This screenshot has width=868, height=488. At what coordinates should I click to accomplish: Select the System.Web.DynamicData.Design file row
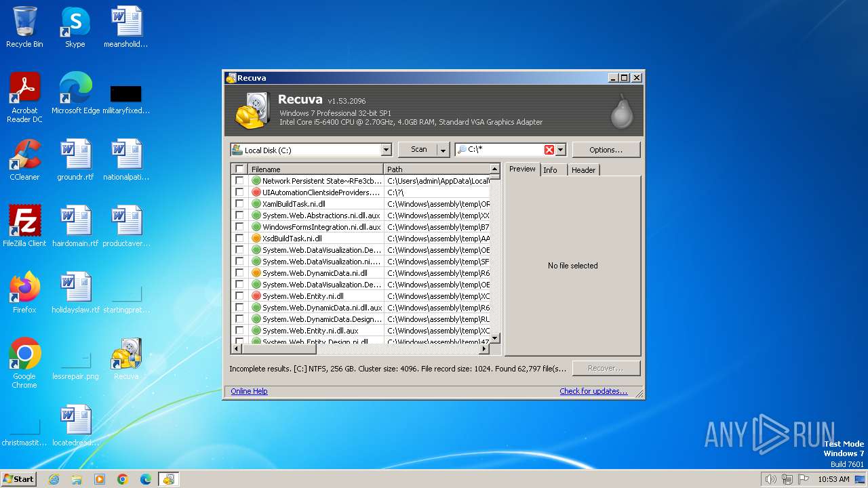tap(360, 319)
